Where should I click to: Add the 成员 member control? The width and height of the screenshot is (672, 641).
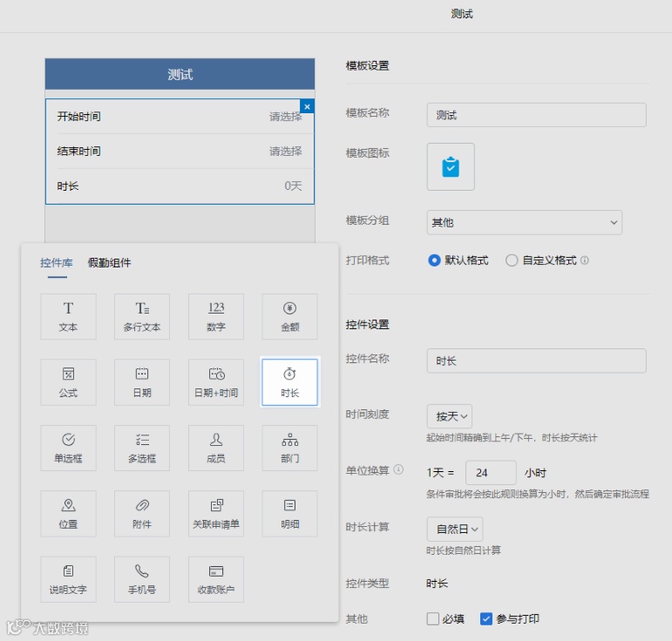tap(216, 448)
